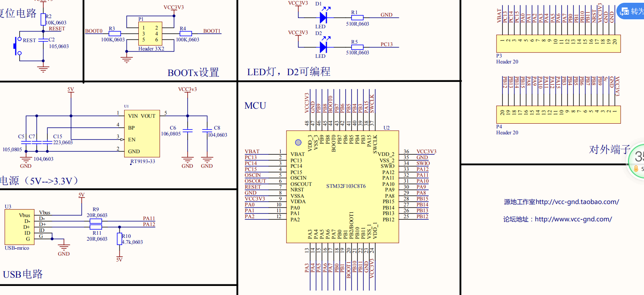The width and height of the screenshot is (644, 295).
Task: Select resistor R3 symbol next to BOOT0
Action: pos(115,34)
